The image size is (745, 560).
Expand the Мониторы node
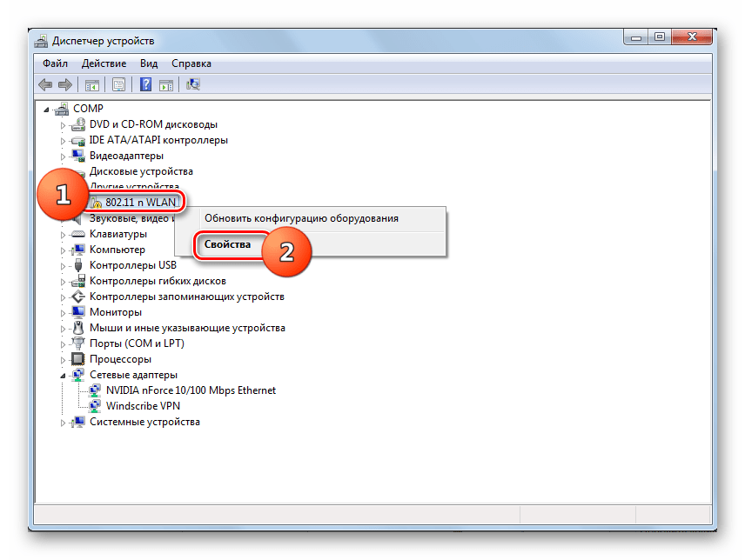[x=63, y=313]
